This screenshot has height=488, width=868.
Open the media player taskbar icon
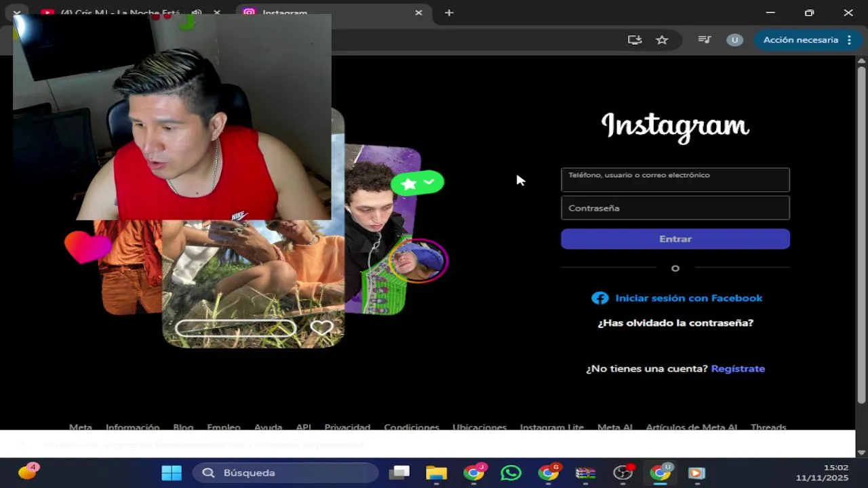696,472
